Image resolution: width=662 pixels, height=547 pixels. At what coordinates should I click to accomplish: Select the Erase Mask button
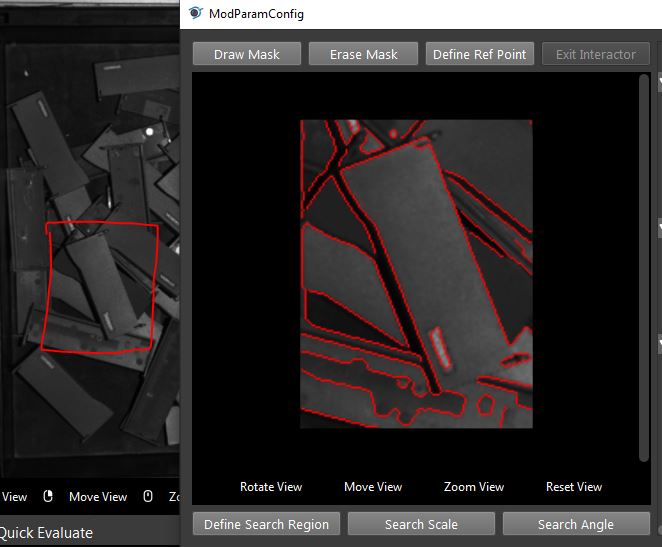(364, 54)
